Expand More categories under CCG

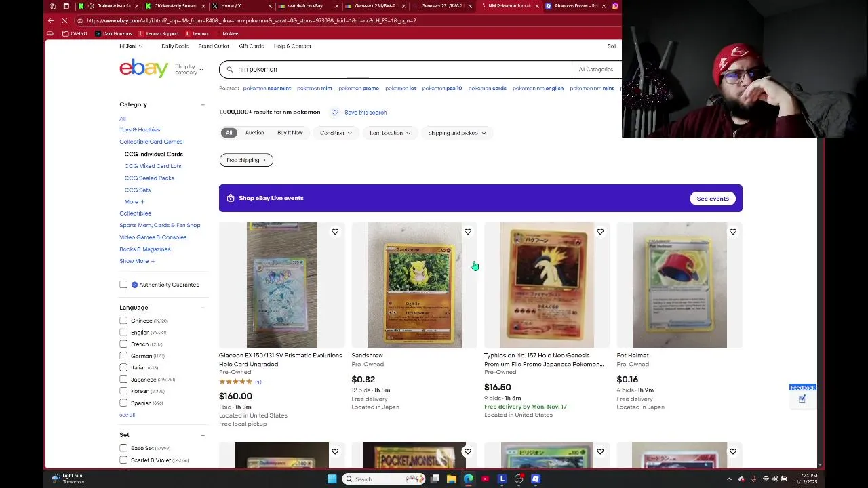134,202
